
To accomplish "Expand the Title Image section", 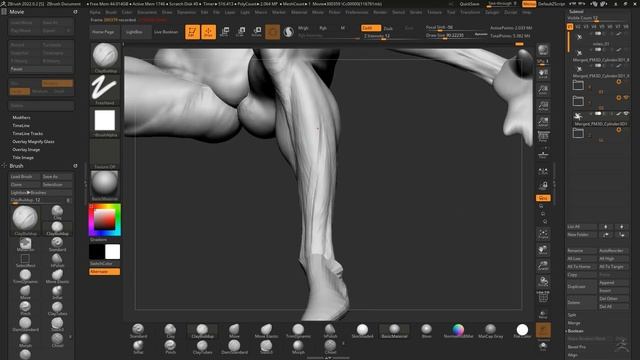I will [x=23, y=158].
